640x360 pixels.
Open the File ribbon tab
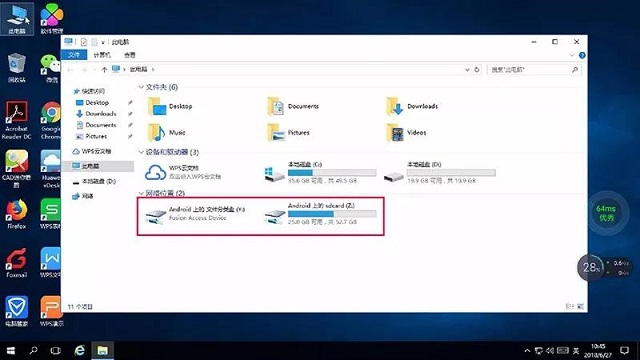74,55
